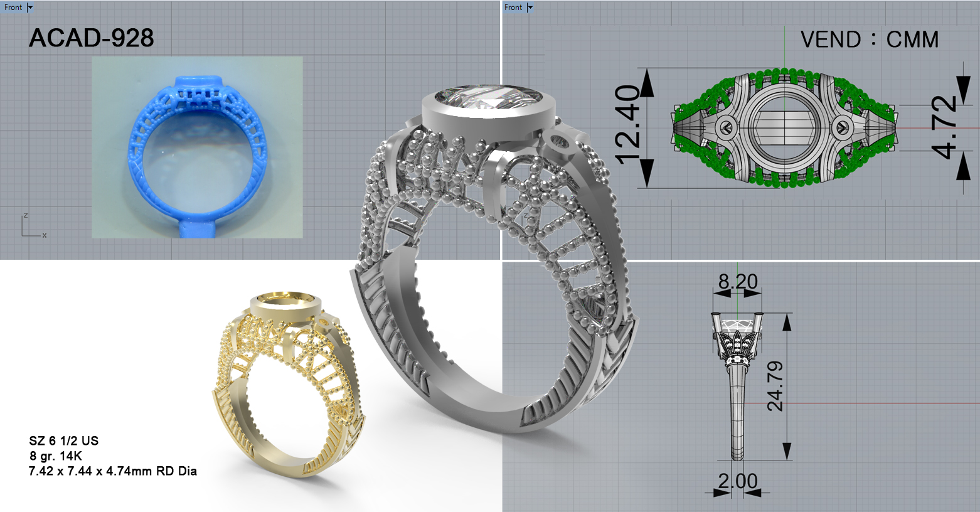Screen dimensions: 980x512
Task: Click the Front viewport title in the right viewport
Action: [x=513, y=8]
